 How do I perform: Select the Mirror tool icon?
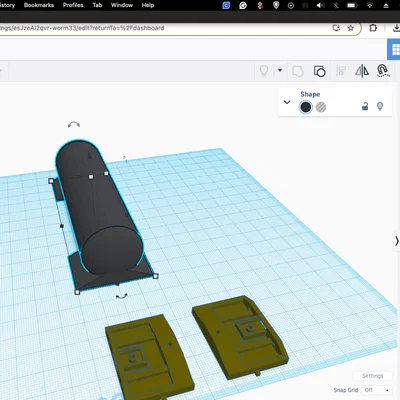coord(362,71)
